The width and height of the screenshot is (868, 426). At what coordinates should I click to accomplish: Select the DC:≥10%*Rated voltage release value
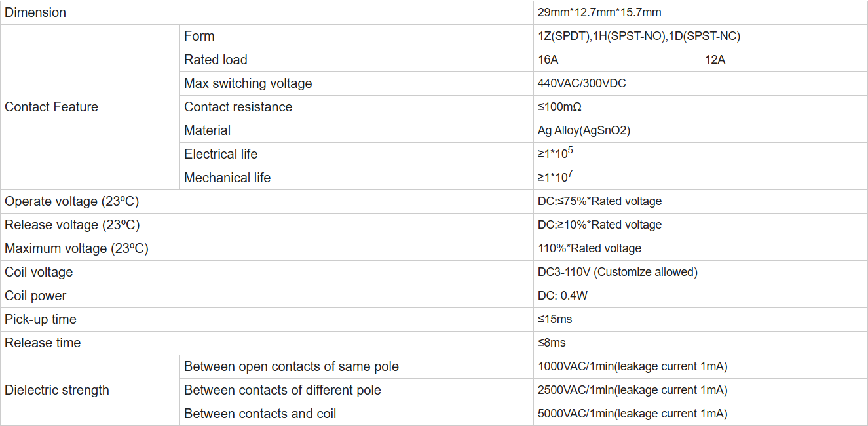coord(599,225)
